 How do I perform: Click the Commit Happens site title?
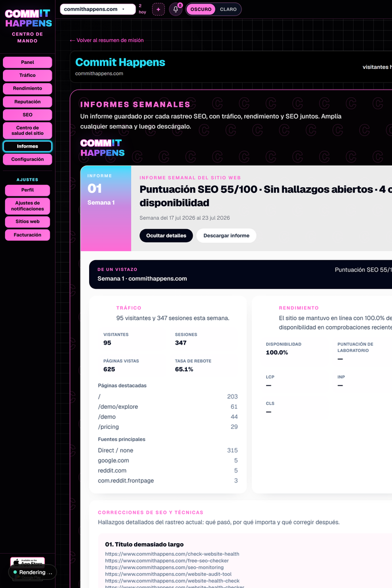[120, 62]
